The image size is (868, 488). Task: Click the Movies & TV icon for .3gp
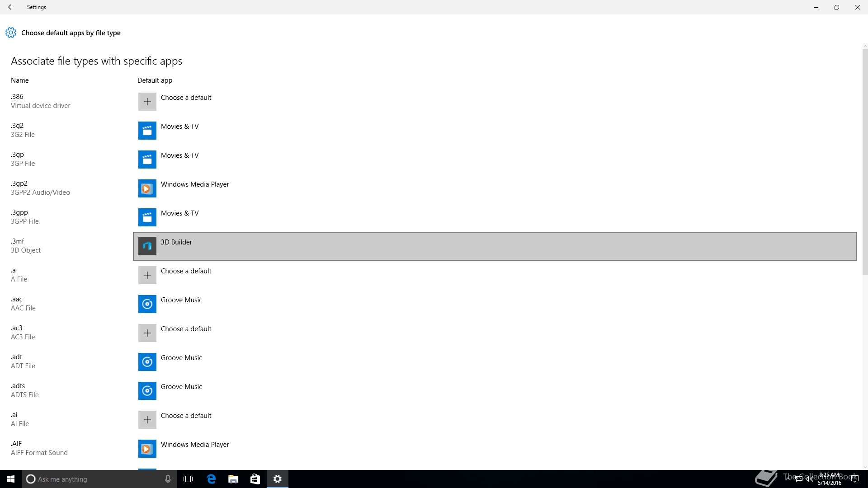(x=147, y=160)
